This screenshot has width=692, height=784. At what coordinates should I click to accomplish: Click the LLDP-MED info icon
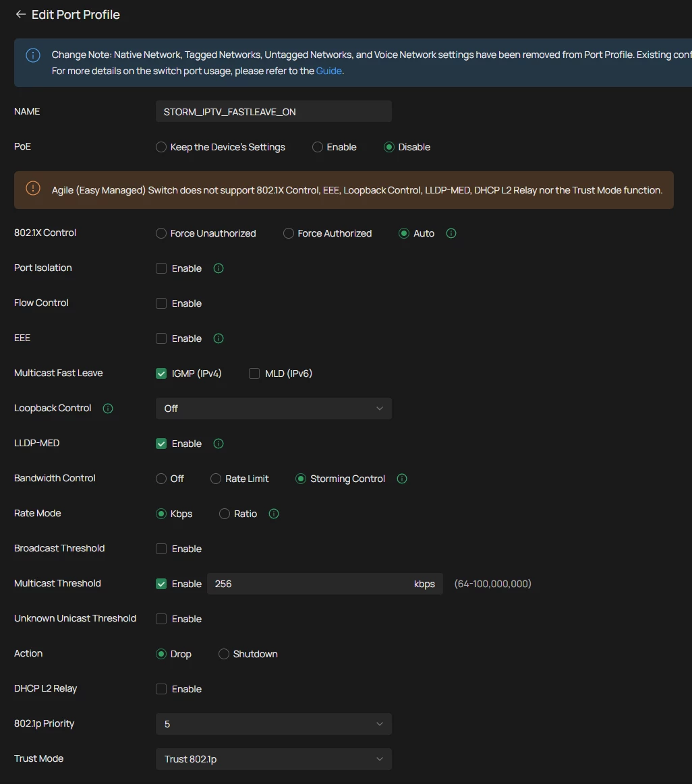pyautogui.click(x=219, y=444)
